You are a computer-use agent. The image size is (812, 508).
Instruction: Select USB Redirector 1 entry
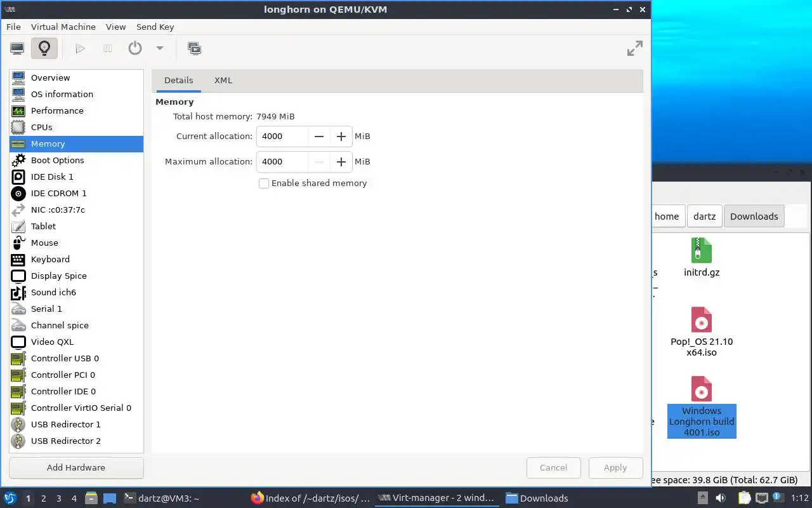[76, 424]
